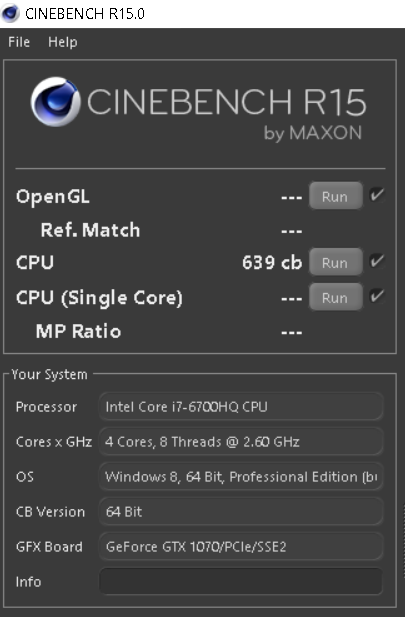Click the OpenGL test label

click(53, 198)
